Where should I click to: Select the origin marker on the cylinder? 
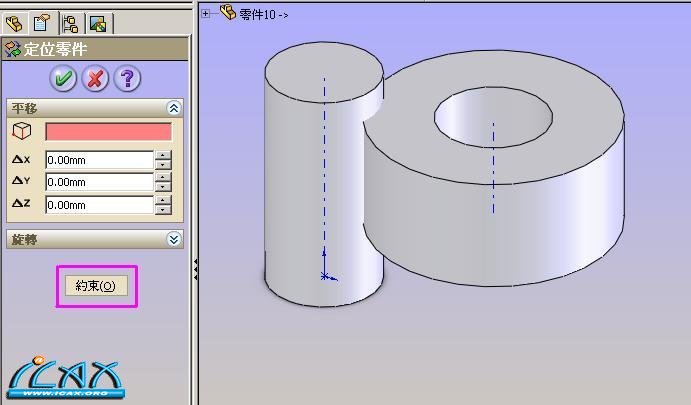tap(325, 276)
